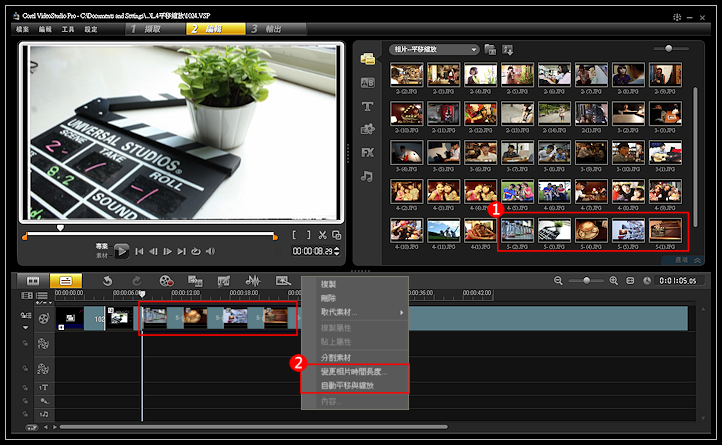This screenshot has height=445, width=722.
Task: Click the project duration clock icon
Action: [x=647, y=281]
